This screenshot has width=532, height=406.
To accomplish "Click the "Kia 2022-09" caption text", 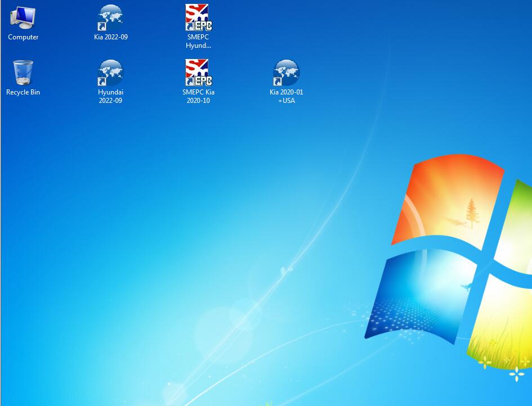I will tap(111, 37).
